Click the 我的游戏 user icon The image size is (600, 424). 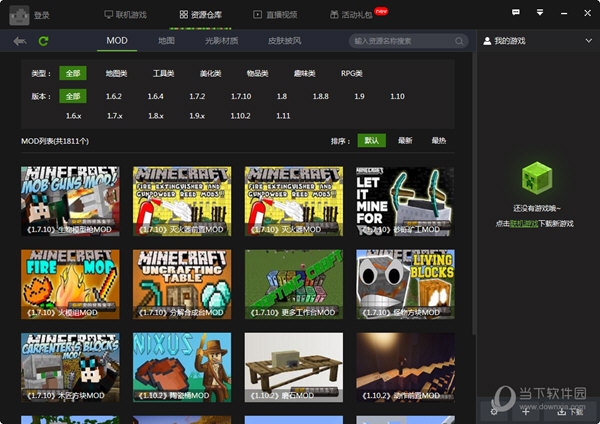pos(487,41)
